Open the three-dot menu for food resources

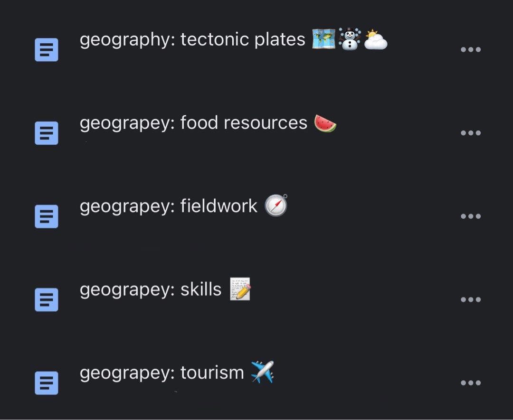click(471, 133)
